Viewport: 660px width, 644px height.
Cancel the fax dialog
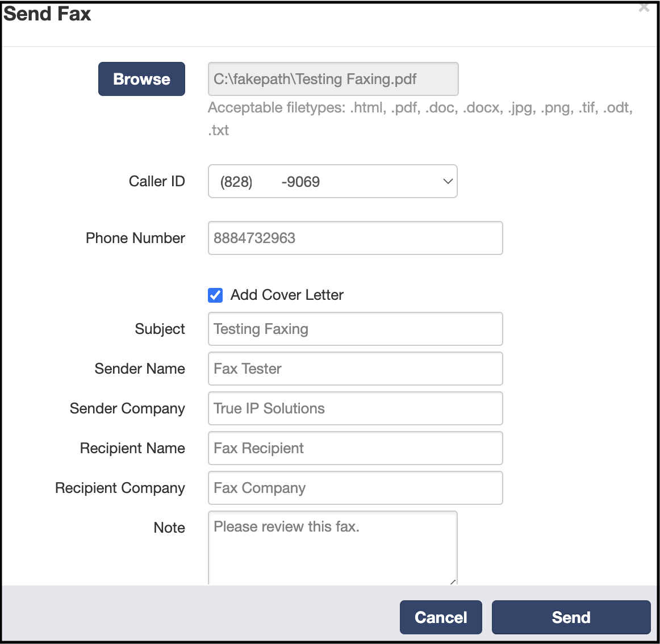click(x=441, y=617)
